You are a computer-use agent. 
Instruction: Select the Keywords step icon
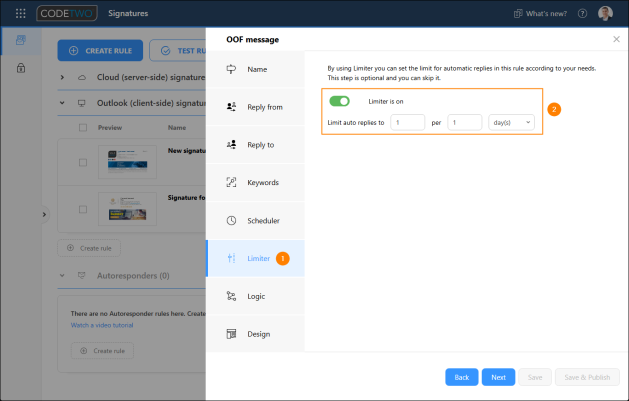point(231,182)
